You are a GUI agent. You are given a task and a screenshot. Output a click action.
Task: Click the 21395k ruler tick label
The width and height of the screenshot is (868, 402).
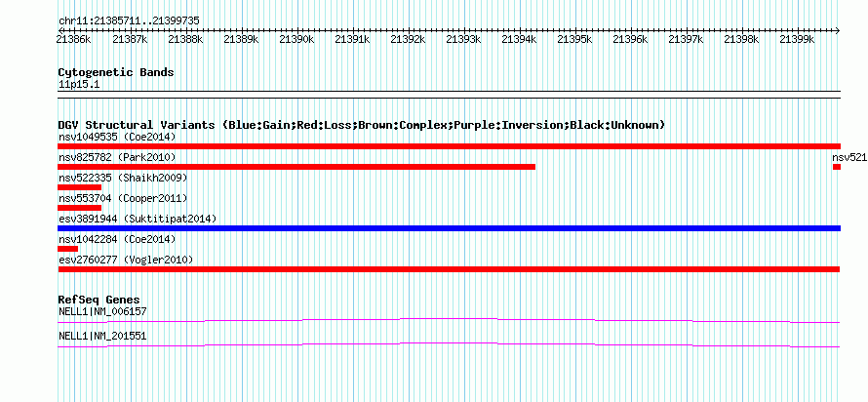575,39
